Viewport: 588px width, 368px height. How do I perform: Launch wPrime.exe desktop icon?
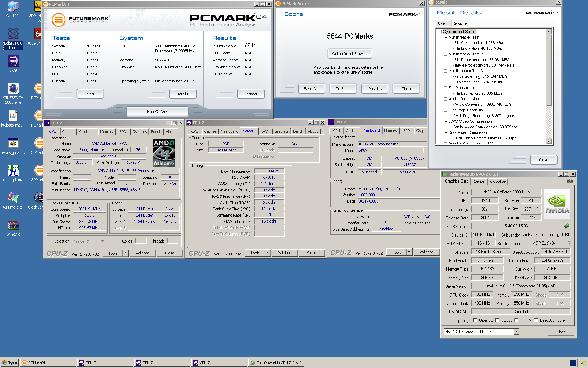click(13, 201)
